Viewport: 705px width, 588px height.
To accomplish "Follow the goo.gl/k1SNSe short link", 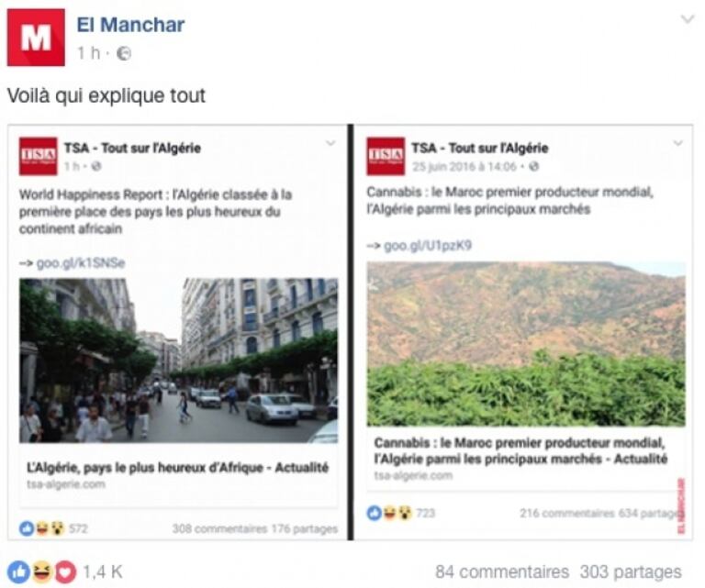I will coord(81,263).
